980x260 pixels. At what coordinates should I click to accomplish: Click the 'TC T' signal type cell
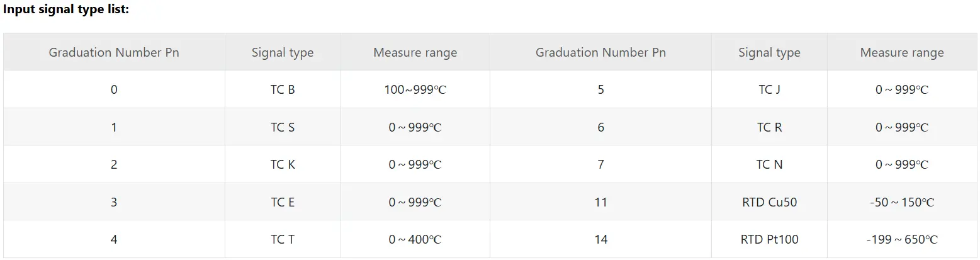(283, 239)
